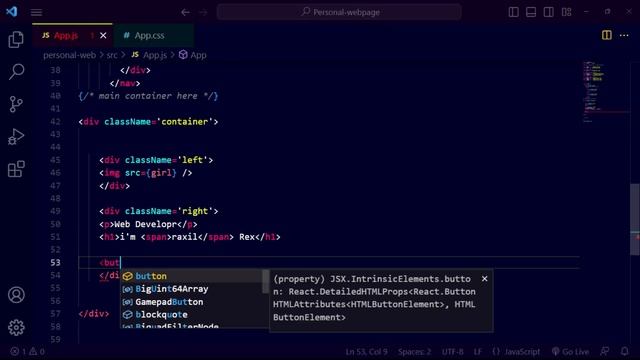Select the GamepadButton suggestion

[192, 302]
